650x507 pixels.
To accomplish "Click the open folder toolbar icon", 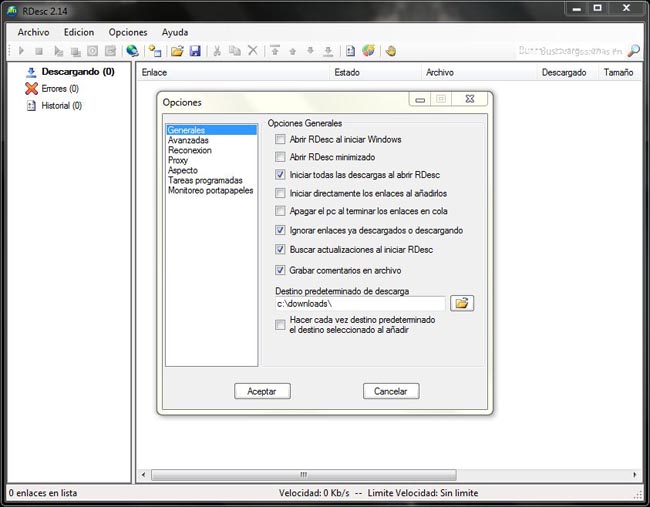I will [177, 51].
